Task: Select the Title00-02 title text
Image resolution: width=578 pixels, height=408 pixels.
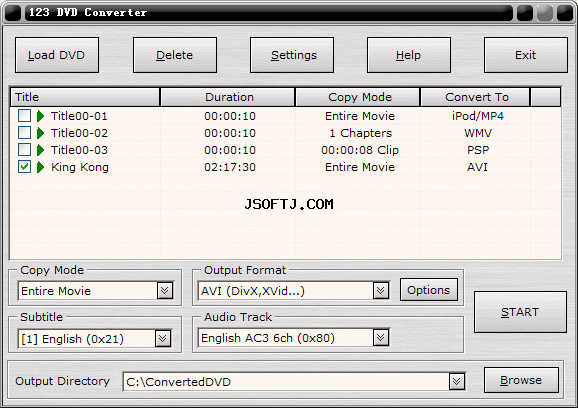Action: 79,133
